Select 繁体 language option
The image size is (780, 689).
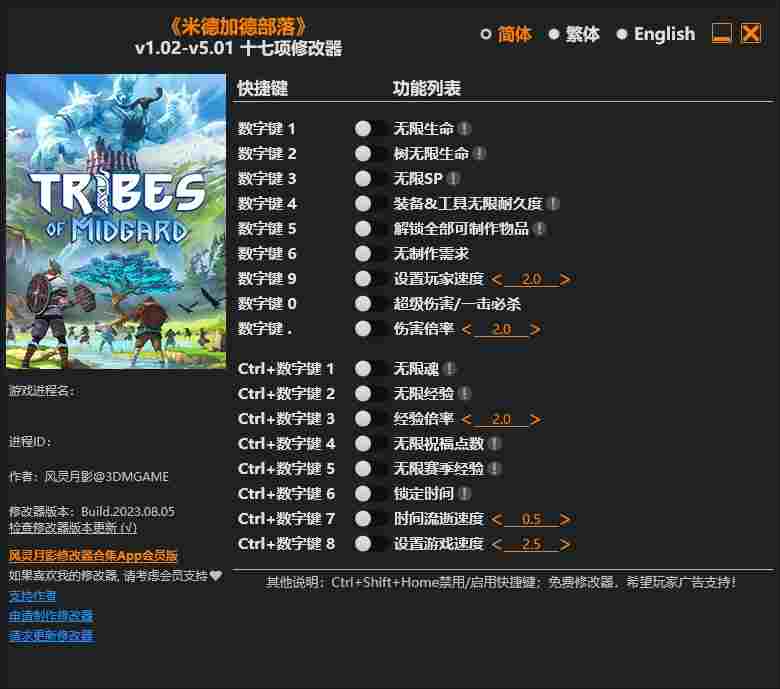pos(574,34)
